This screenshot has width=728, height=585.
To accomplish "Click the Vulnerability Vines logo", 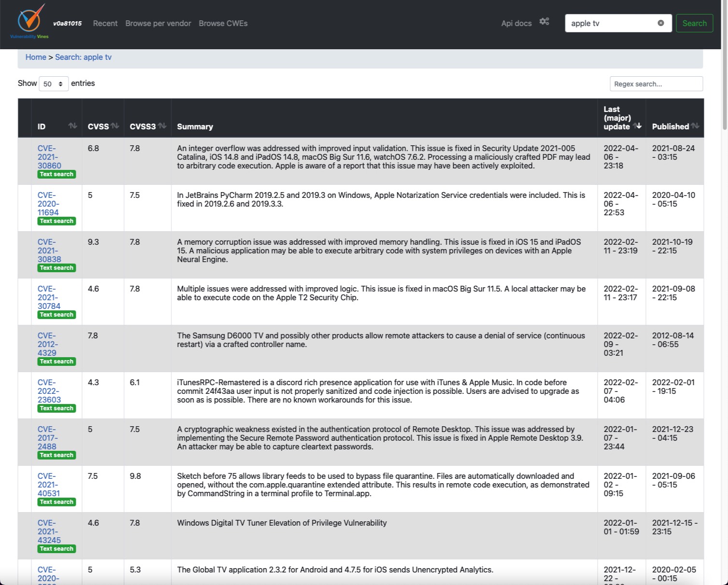I will 30,22.
